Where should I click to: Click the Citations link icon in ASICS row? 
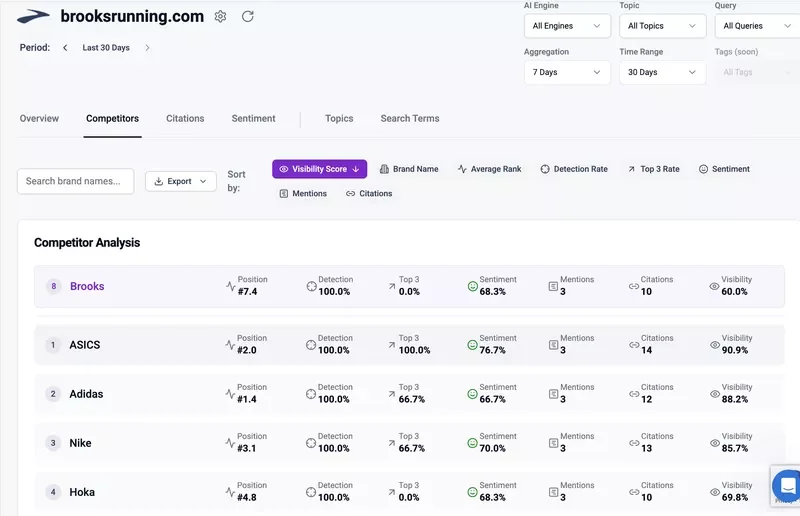(634, 345)
